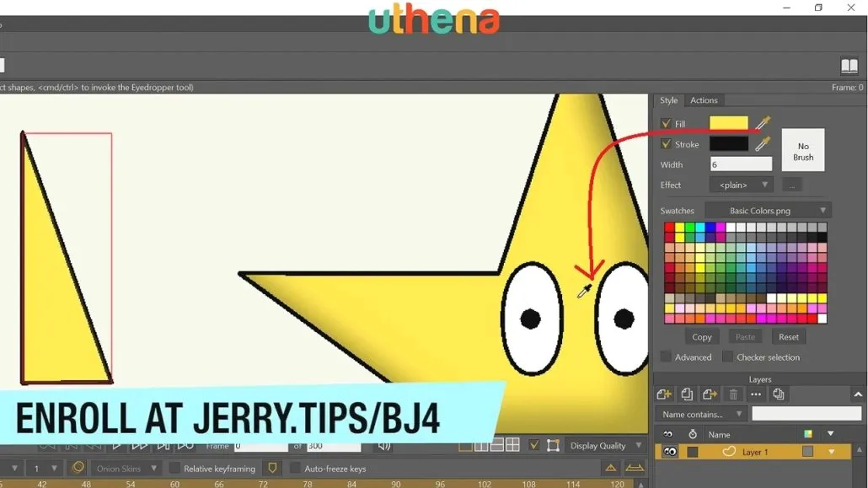The width and height of the screenshot is (868, 488).
Task: Click the Paste style button
Action: click(x=745, y=337)
